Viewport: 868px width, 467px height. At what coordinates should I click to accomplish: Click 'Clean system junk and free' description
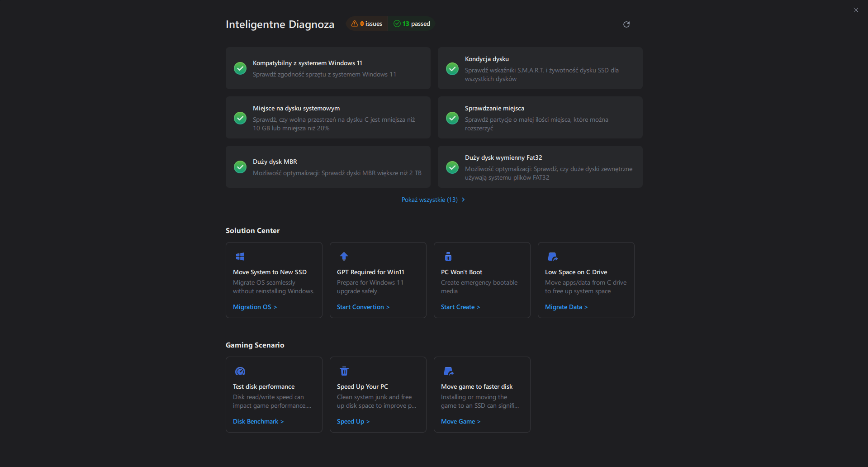[x=376, y=401]
